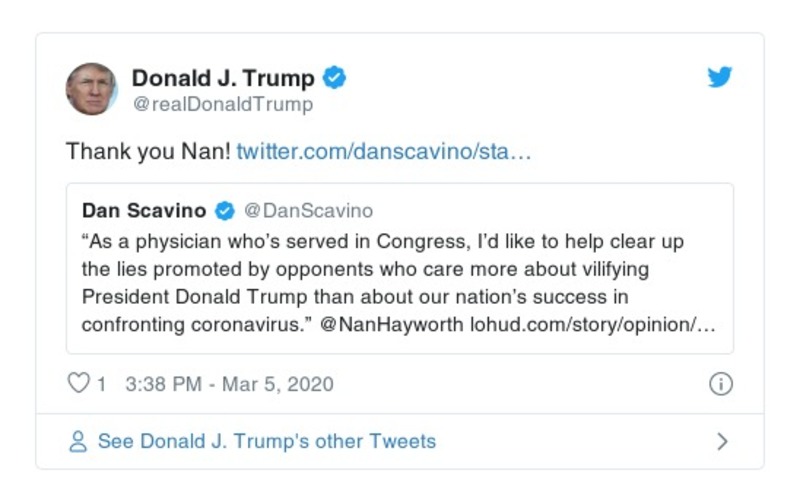Click the 'Dan Scavino' name in the quoted tweet

point(144,211)
